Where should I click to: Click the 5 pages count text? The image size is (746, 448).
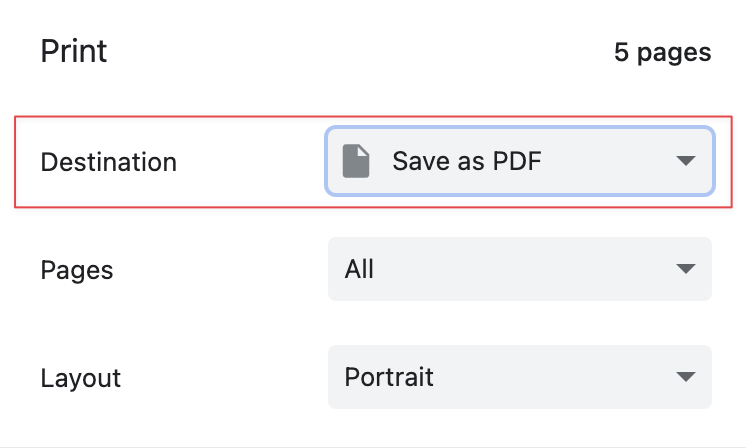coord(663,52)
